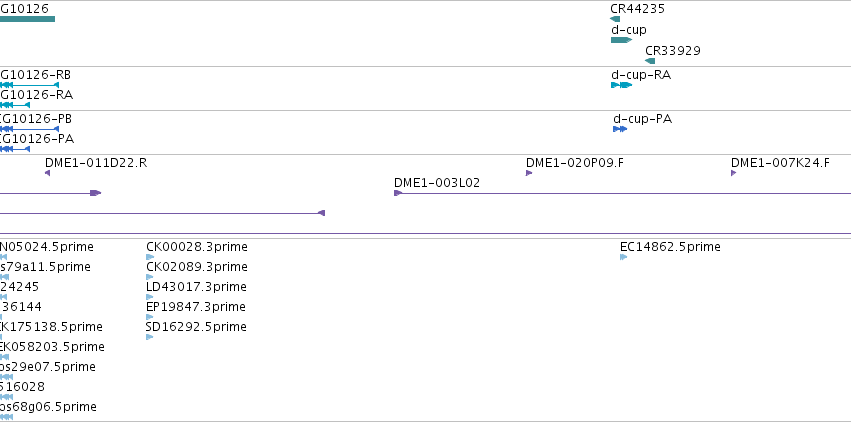Click the DME1-007K24.F label
The image size is (851, 422).
(x=780, y=163)
